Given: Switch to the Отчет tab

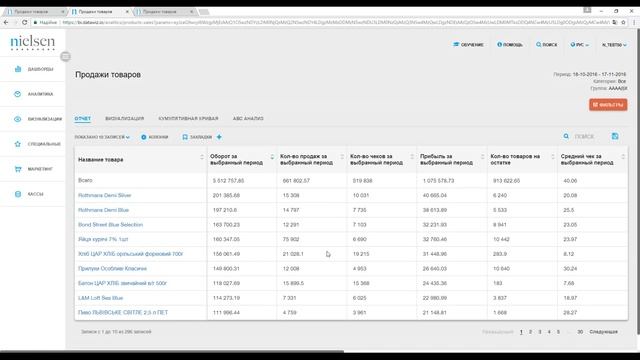Looking at the screenshot, I should pyautogui.click(x=82, y=118).
